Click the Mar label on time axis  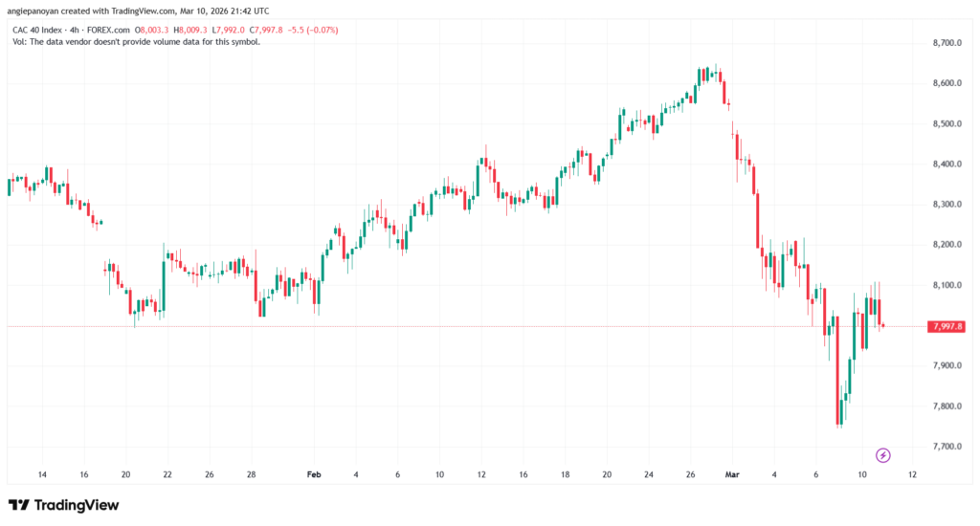tap(730, 474)
